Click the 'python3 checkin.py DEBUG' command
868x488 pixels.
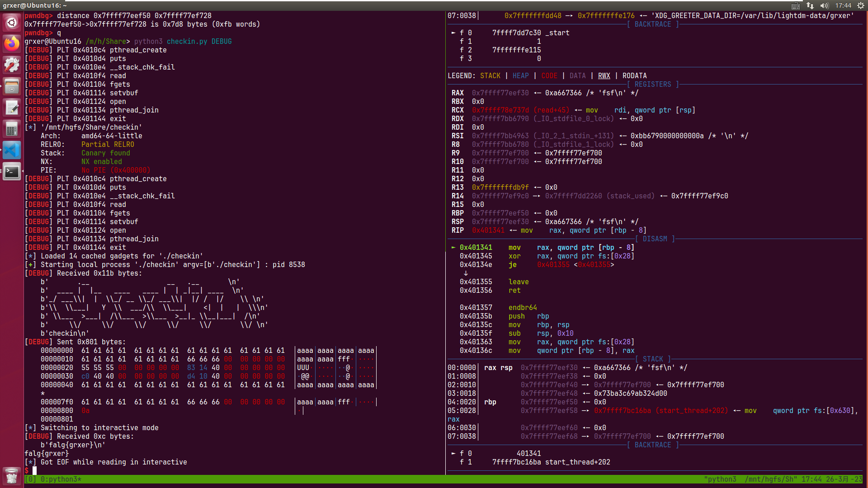[x=183, y=42]
